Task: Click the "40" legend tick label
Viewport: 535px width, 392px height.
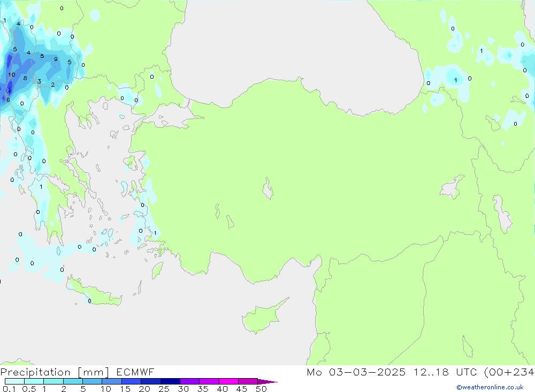Action: click(222, 389)
